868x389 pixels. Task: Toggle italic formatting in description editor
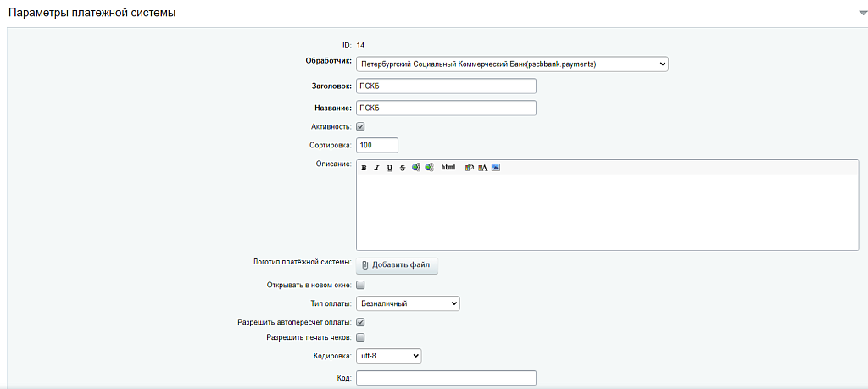[x=377, y=168]
